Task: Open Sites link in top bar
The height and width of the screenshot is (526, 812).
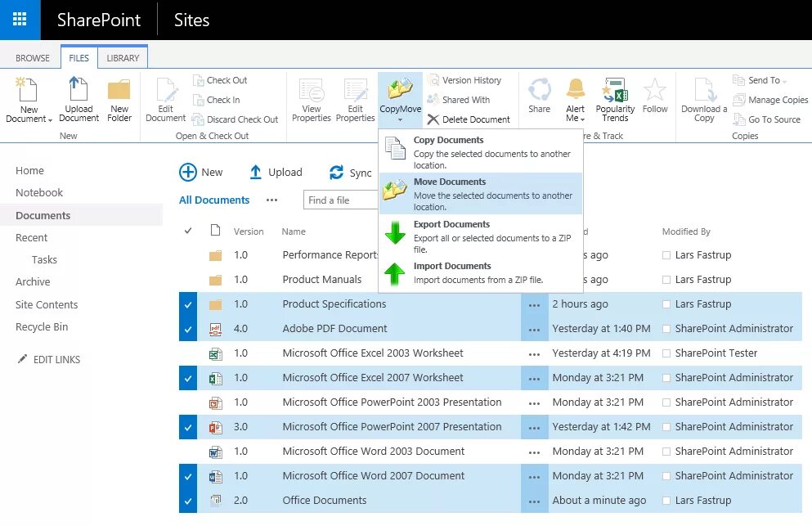Action: coord(191,20)
